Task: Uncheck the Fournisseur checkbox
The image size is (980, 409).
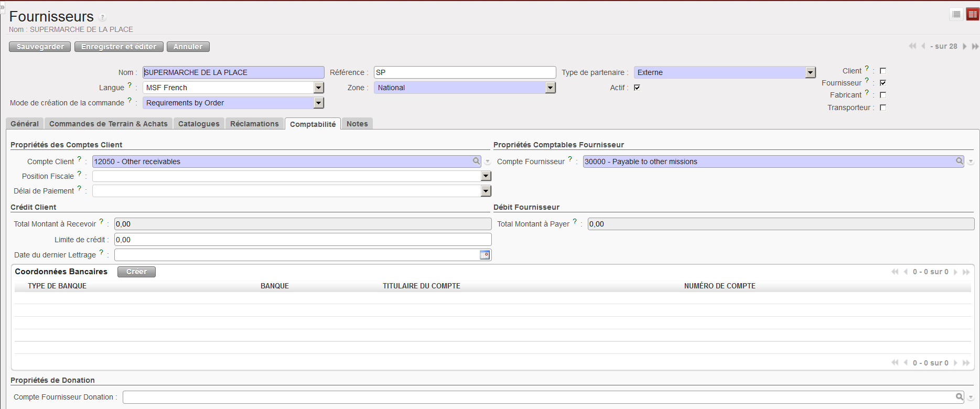Action: click(x=883, y=83)
